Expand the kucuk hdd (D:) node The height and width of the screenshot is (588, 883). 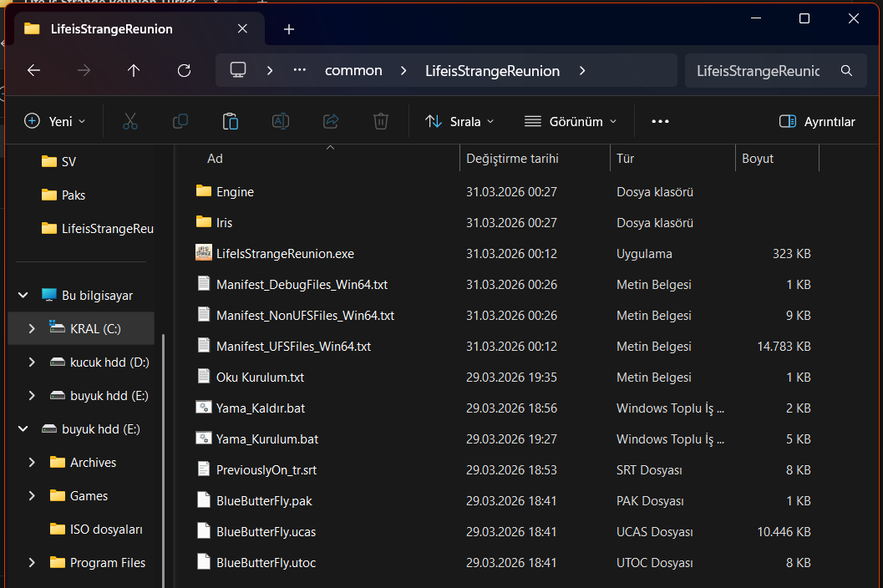(x=32, y=362)
